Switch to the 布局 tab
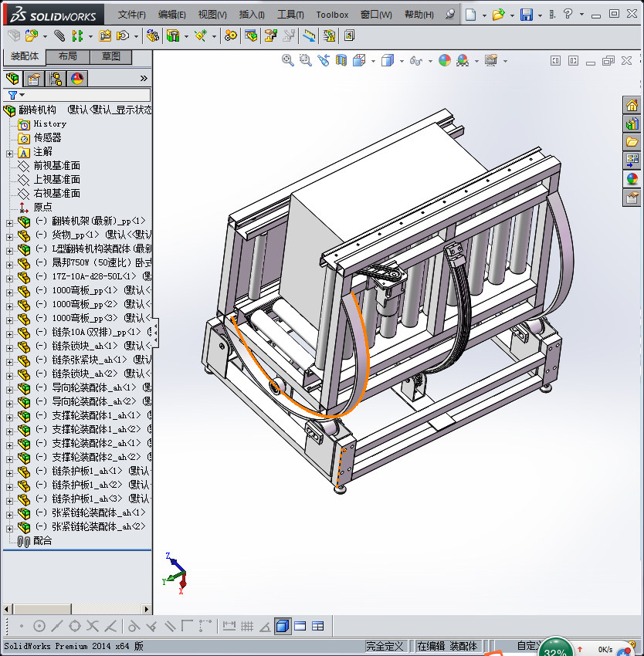Image resolution: width=644 pixels, height=656 pixels. tap(67, 57)
